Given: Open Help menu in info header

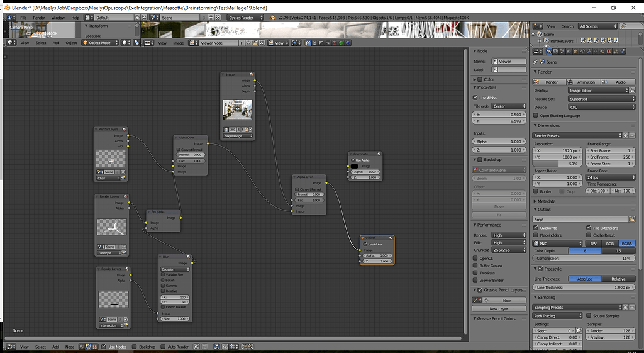Looking at the screenshot, I should click(75, 18).
